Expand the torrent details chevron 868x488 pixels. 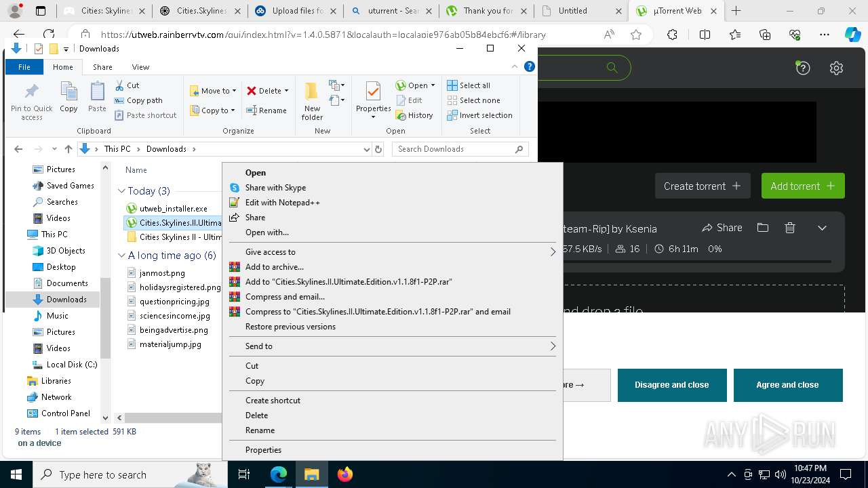[822, 228]
